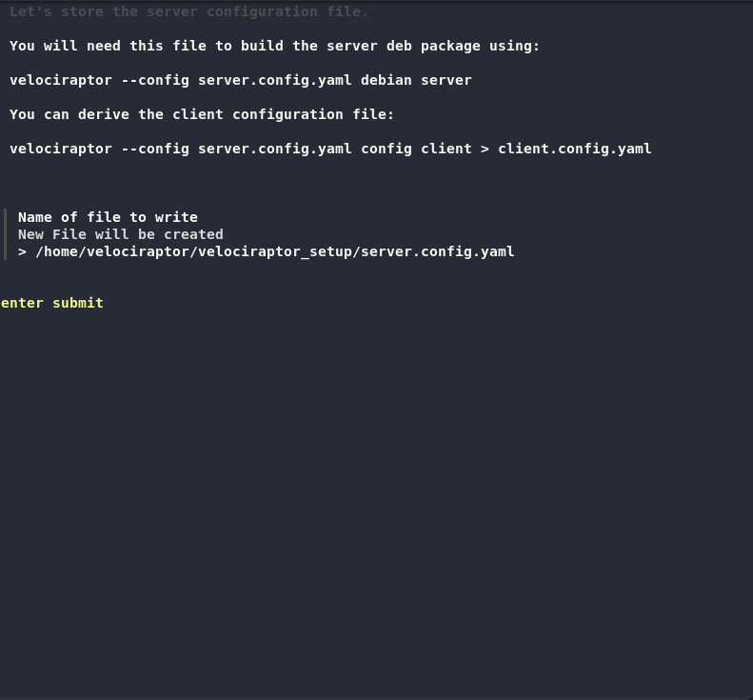
Task: Click the '--config' flag in the debian command
Action: pyautogui.click(x=155, y=80)
